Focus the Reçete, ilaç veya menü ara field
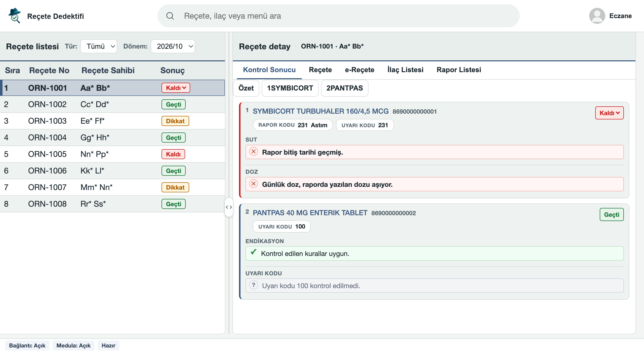This screenshot has height=352, width=644. click(338, 16)
